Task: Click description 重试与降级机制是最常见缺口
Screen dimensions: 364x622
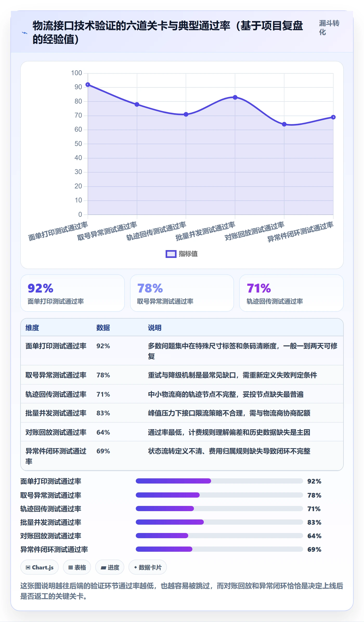Action: coord(232,375)
